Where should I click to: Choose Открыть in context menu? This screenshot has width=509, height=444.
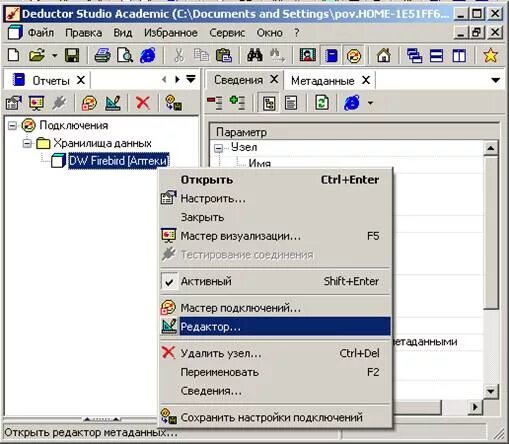coord(275,180)
